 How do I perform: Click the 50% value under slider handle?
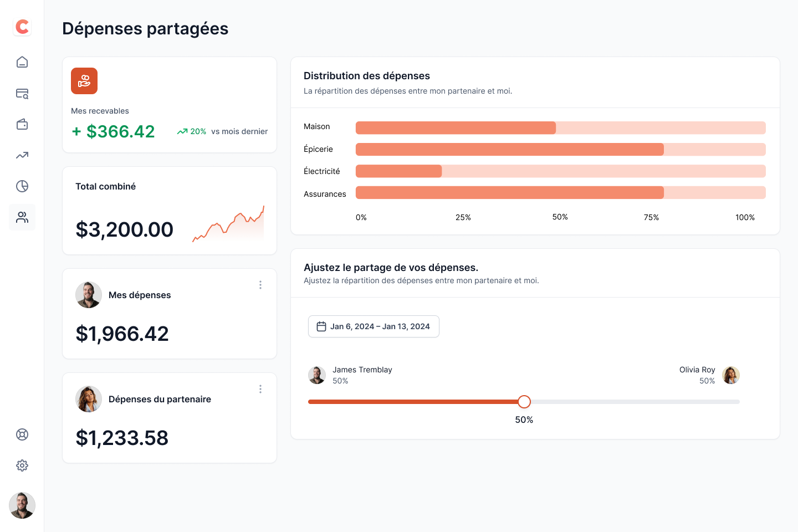click(524, 420)
